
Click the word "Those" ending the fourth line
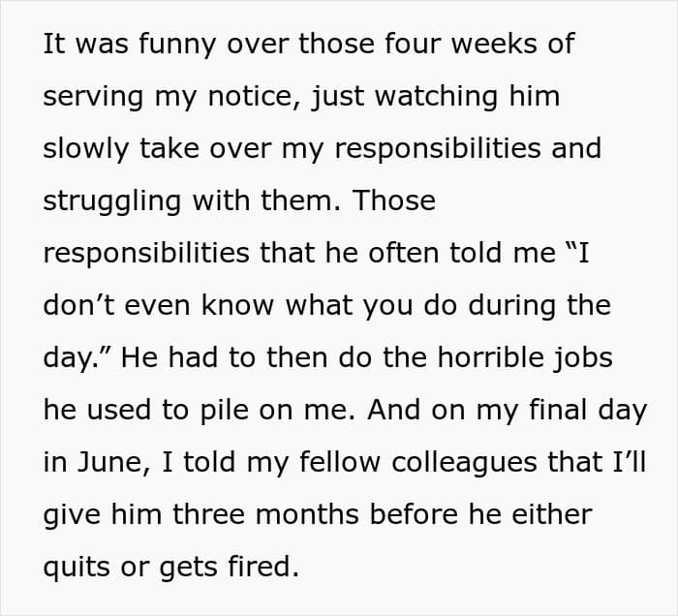coord(394,201)
